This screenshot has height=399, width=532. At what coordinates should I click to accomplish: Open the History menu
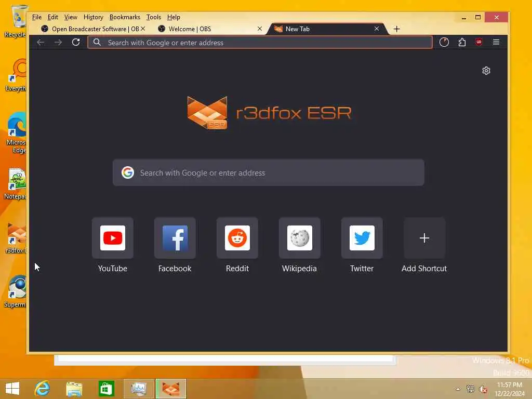pyautogui.click(x=94, y=17)
